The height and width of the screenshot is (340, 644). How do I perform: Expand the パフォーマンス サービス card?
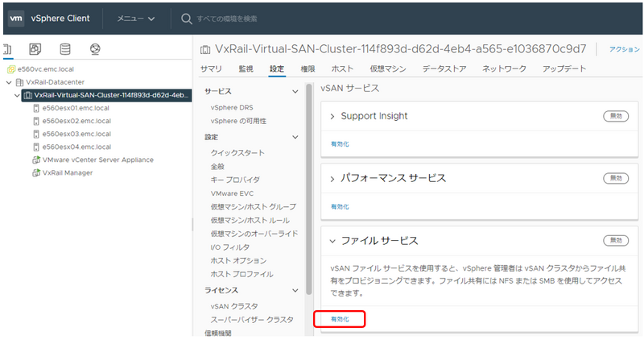[332, 179]
